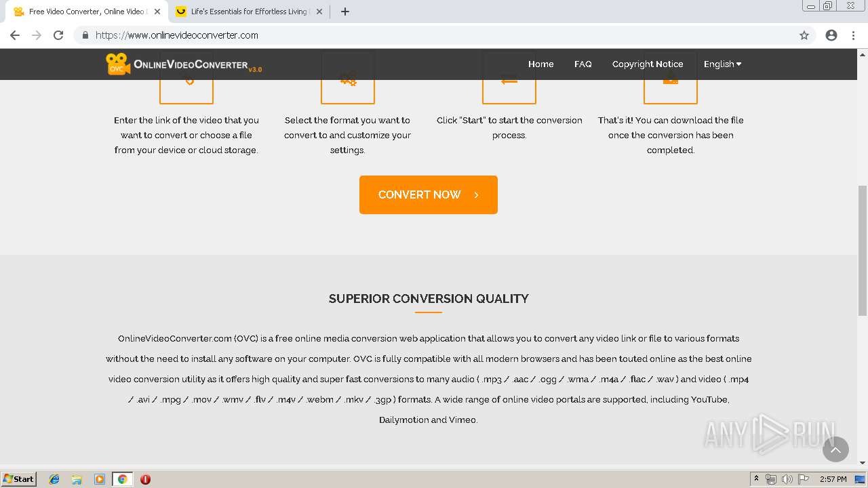Viewport: 868px width, 488px height.
Task: Open Chrome's three-dot menu
Action: [853, 35]
